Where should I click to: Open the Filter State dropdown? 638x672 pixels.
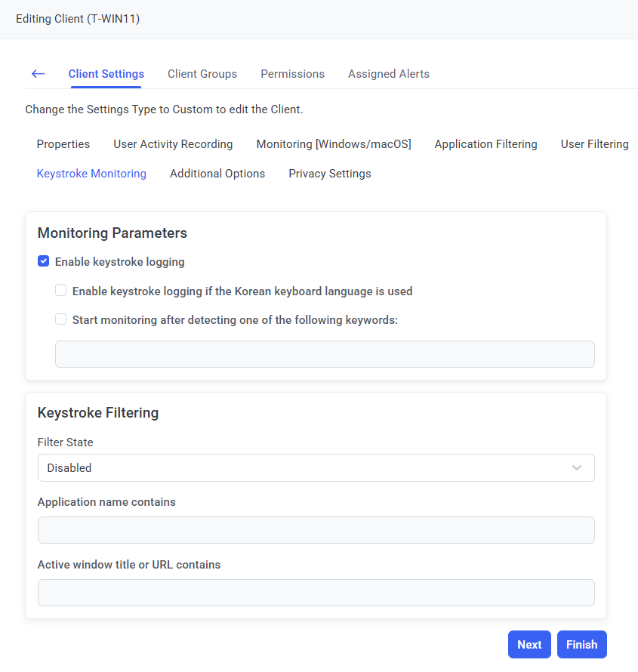(x=316, y=468)
